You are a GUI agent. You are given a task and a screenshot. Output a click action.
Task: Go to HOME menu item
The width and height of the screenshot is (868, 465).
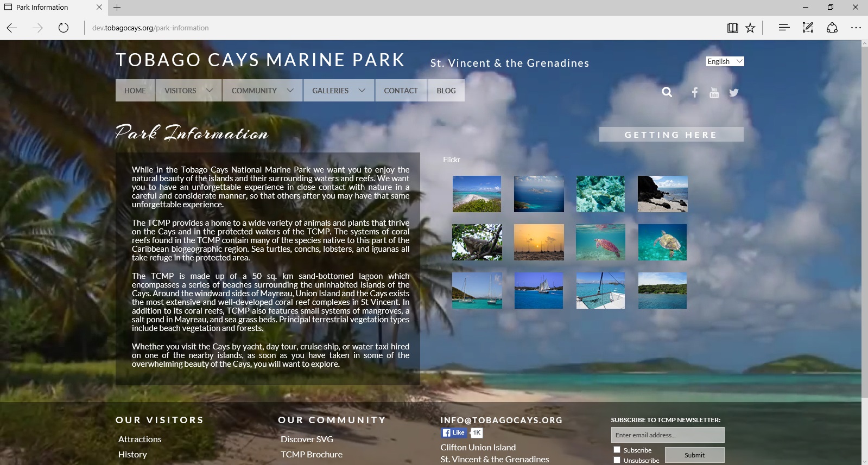point(135,91)
